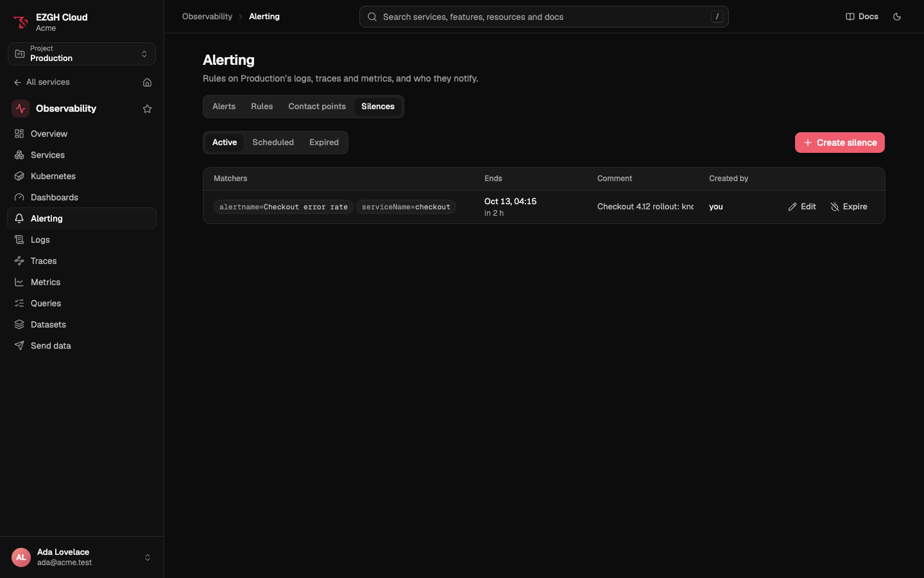Go back to All services
The height and width of the screenshot is (578, 924).
point(42,82)
